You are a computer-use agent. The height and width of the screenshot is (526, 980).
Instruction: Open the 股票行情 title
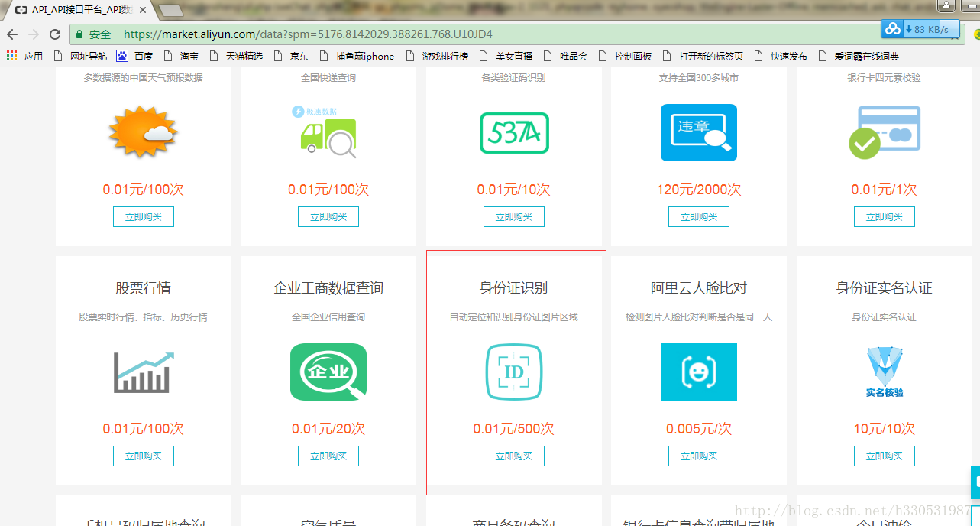click(144, 288)
